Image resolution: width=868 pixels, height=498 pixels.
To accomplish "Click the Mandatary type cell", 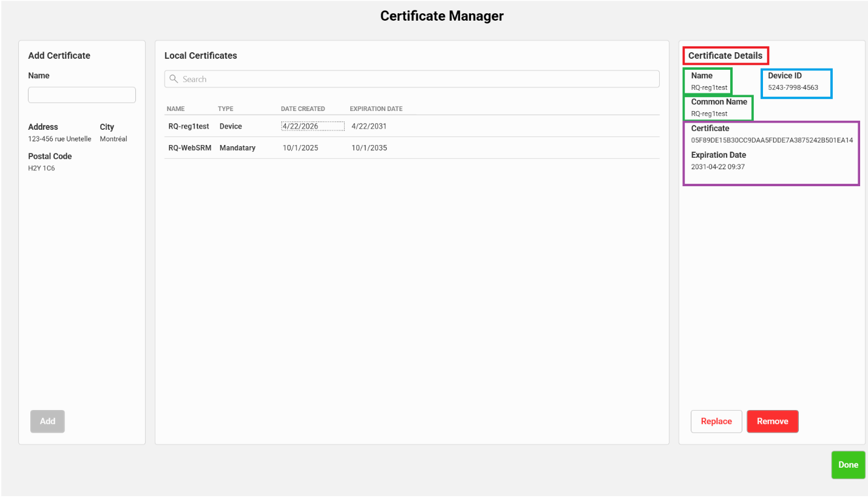I will (237, 148).
